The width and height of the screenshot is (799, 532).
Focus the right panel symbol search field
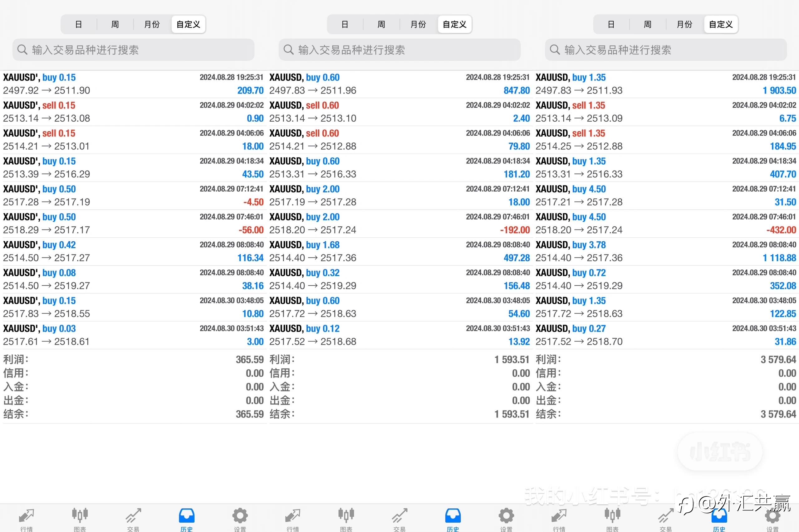tap(666, 50)
